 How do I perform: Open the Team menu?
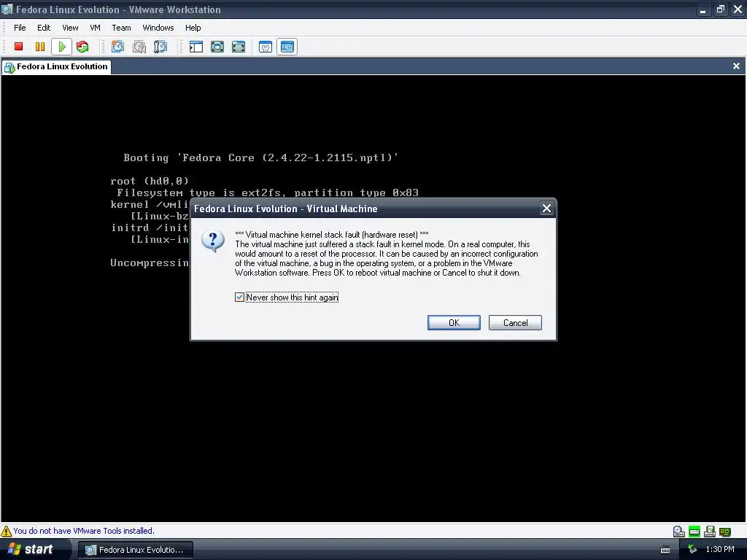pyautogui.click(x=121, y=28)
